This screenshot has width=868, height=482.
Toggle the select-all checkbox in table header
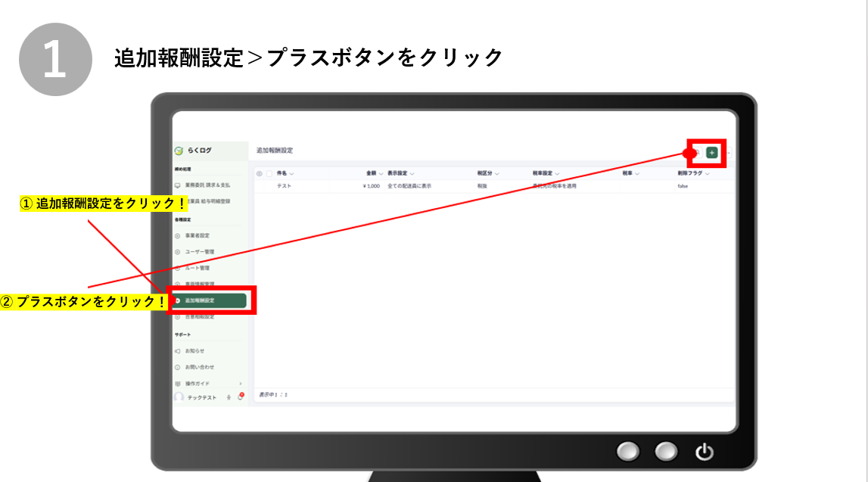click(269, 174)
